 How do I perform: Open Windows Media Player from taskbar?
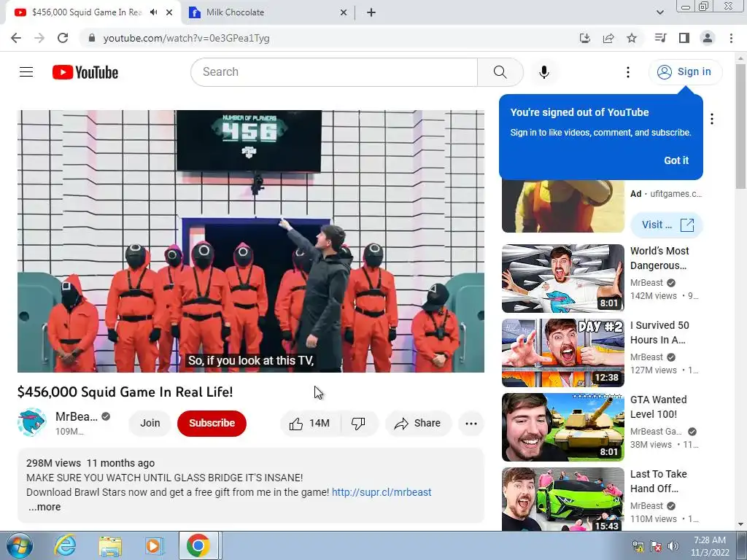154,545
